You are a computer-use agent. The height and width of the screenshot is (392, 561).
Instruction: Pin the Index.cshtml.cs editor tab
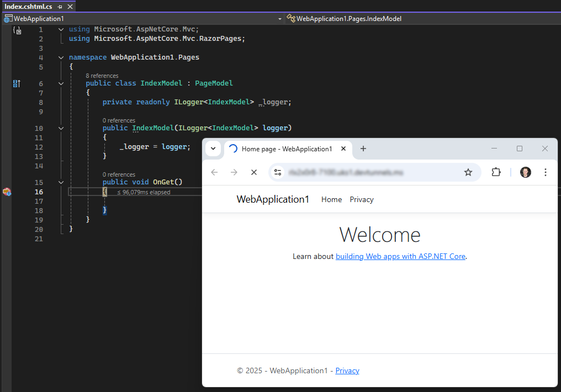tap(60, 6)
